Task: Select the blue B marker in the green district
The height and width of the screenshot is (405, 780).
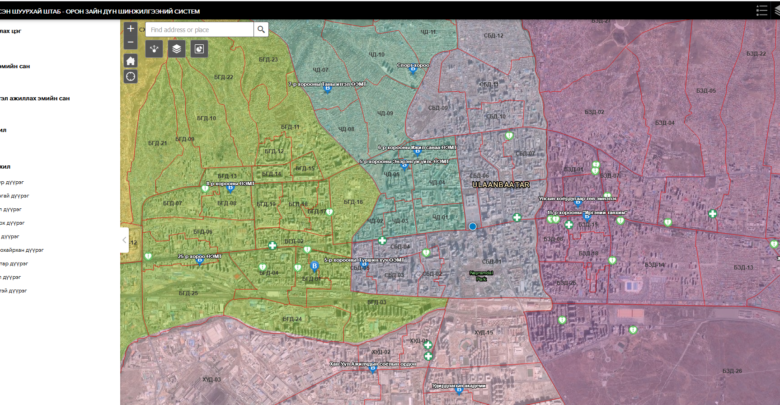Action: coord(315,266)
